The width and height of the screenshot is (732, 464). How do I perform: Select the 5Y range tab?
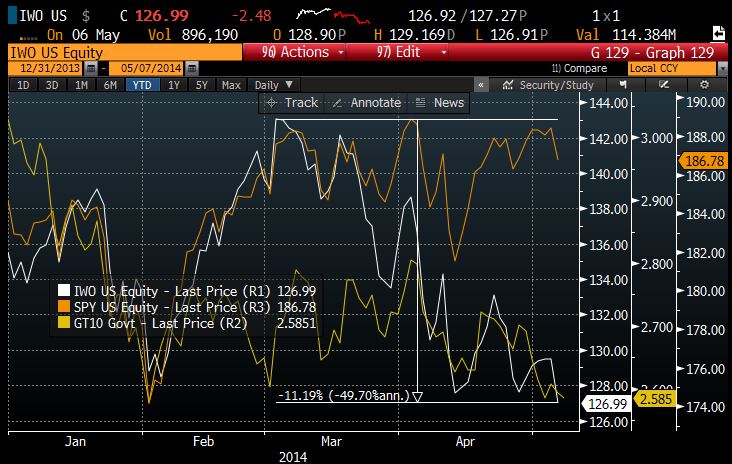[x=201, y=85]
